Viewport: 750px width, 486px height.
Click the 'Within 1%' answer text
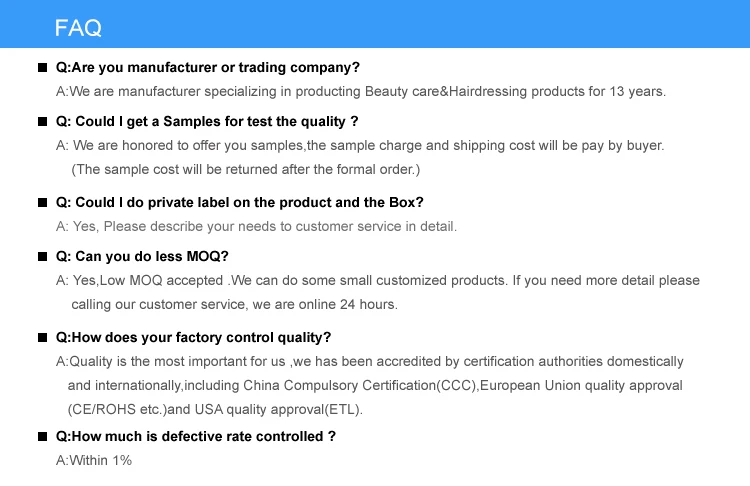tap(94, 461)
